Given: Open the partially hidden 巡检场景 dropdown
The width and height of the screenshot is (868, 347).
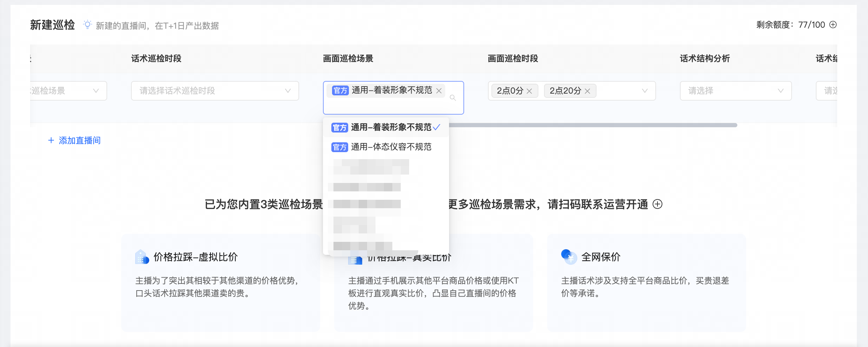Looking at the screenshot, I should [68, 91].
